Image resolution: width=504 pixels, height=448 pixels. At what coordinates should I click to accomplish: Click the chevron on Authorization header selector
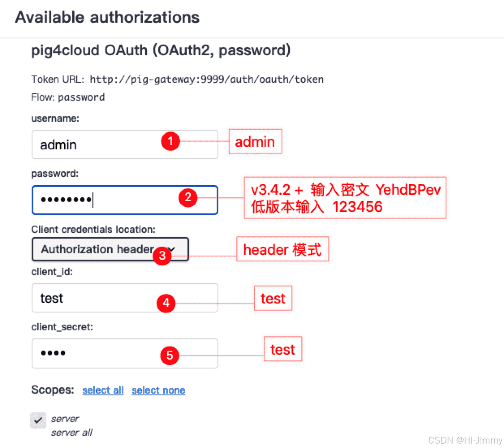[x=172, y=249]
